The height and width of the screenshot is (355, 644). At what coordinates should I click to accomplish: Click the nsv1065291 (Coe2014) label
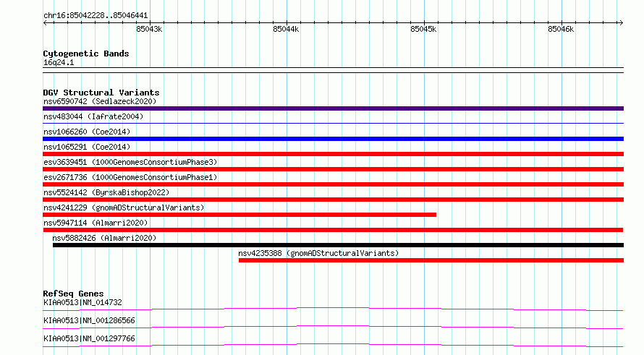(87, 147)
